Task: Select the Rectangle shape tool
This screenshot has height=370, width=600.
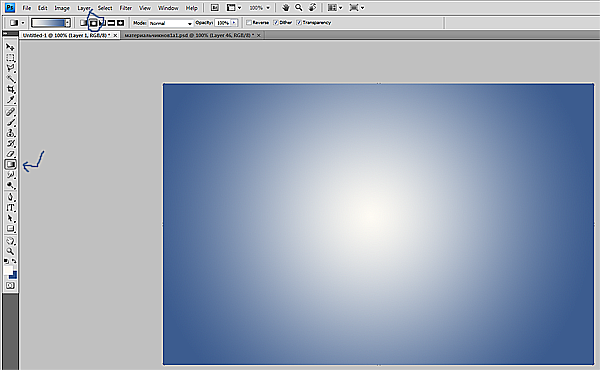Action: tap(10, 228)
